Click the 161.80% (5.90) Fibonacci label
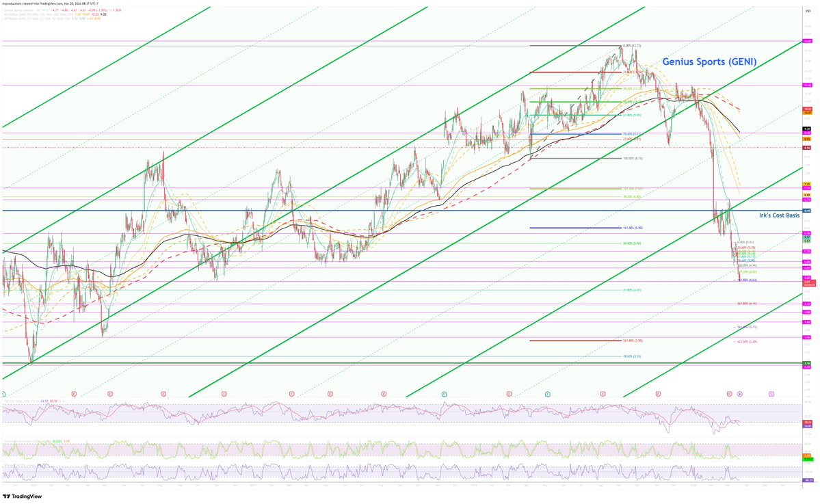 pos(633,228)
